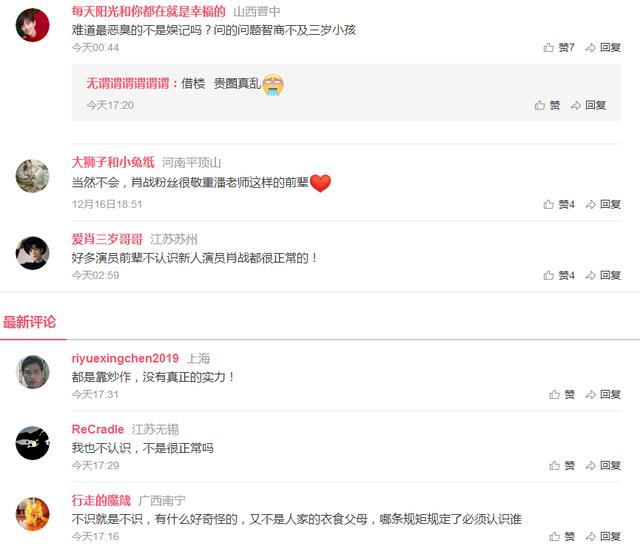Open 大狮子和小兔纸 user profile link
This screenshot has height=546, width=640.
113,162
